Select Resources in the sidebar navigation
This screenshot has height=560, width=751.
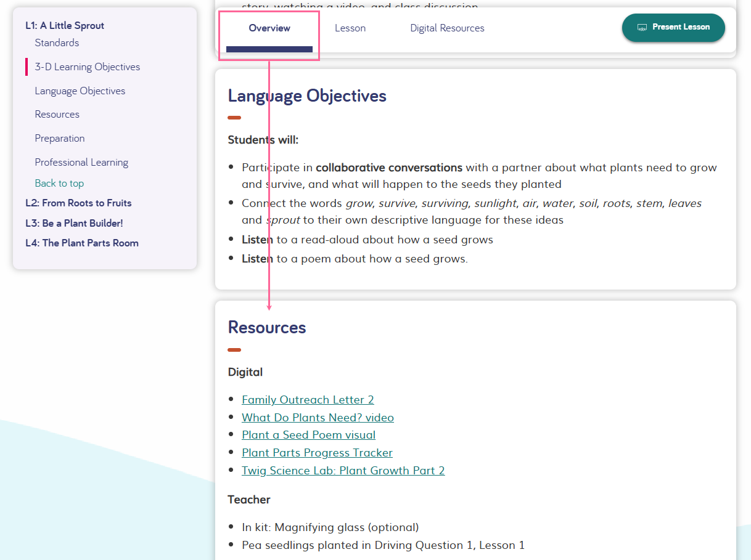(57, 114)
